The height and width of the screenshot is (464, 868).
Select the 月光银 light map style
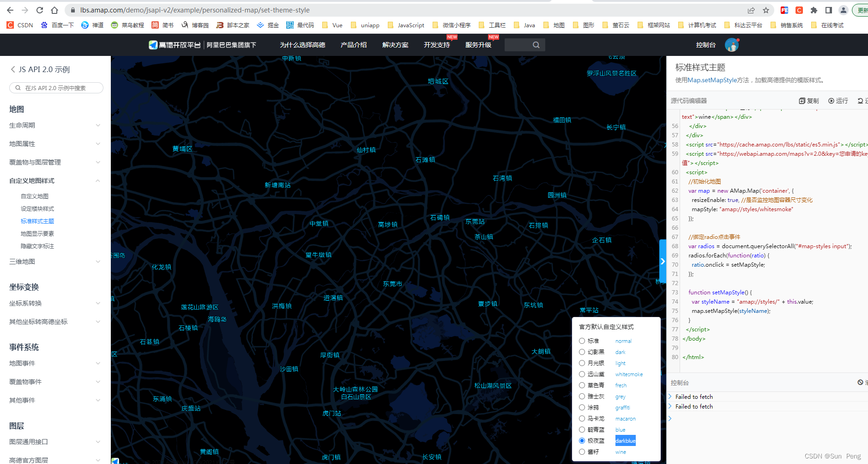(582, 363)
